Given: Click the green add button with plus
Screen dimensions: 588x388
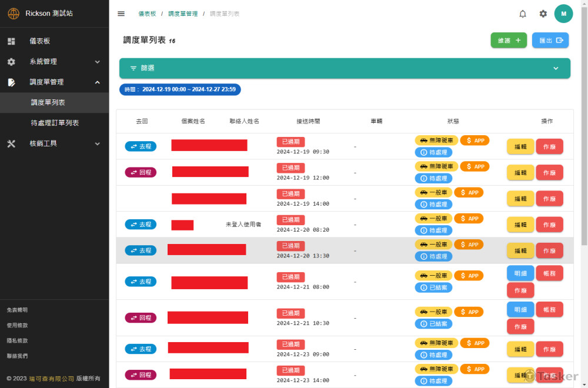Looking at the screenshot, I should pos(509,41).
